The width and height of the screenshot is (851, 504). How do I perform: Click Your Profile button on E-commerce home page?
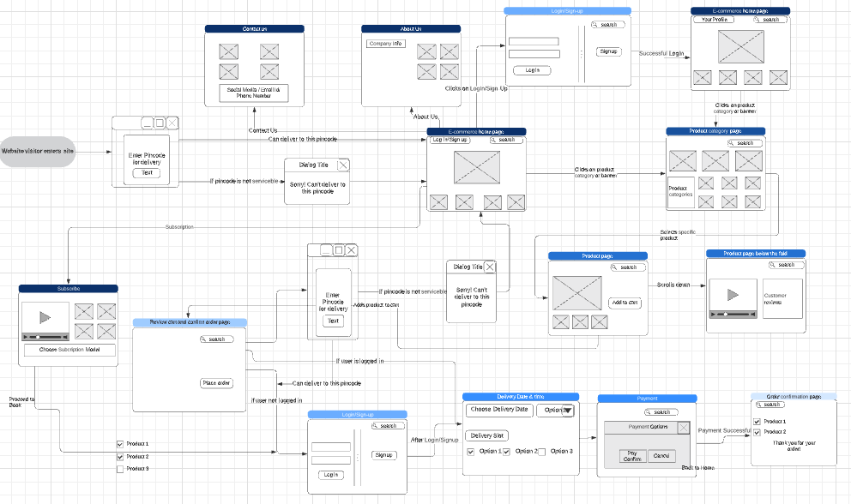click(715, 20)
